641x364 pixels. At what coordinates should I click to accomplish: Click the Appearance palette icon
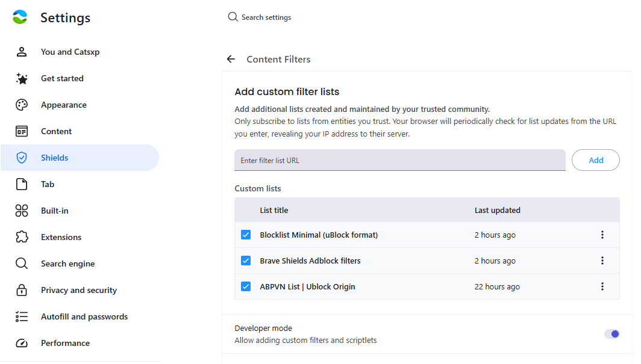point(22,105)
